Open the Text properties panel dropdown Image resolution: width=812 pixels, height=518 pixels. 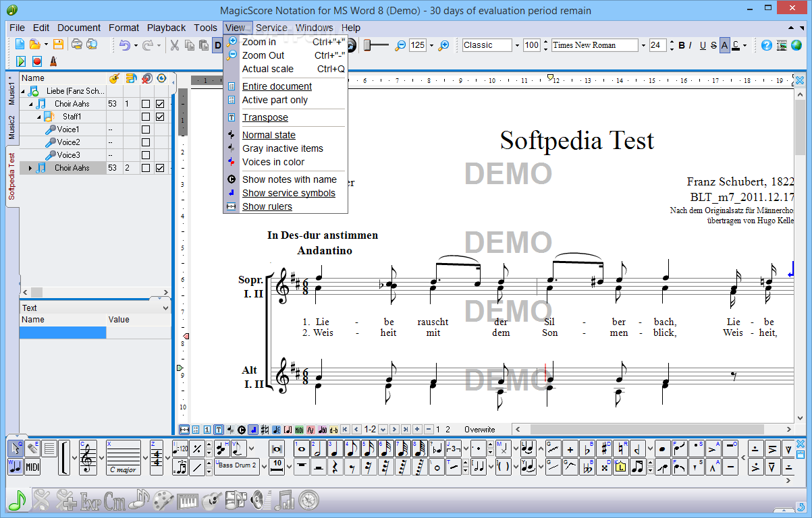165,308
